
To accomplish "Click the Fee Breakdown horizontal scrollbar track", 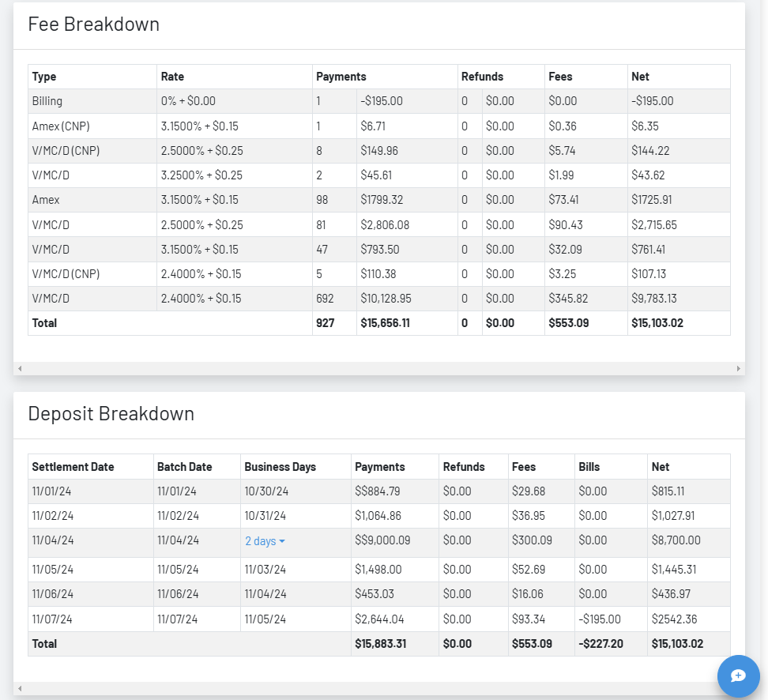I will (x=379, y=368).
